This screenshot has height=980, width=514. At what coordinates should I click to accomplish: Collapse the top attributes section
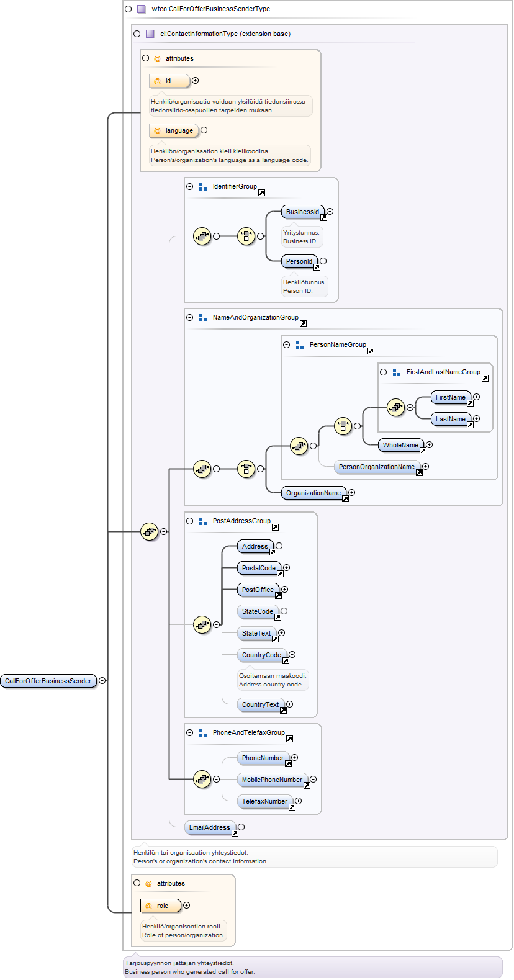(146, 58)
